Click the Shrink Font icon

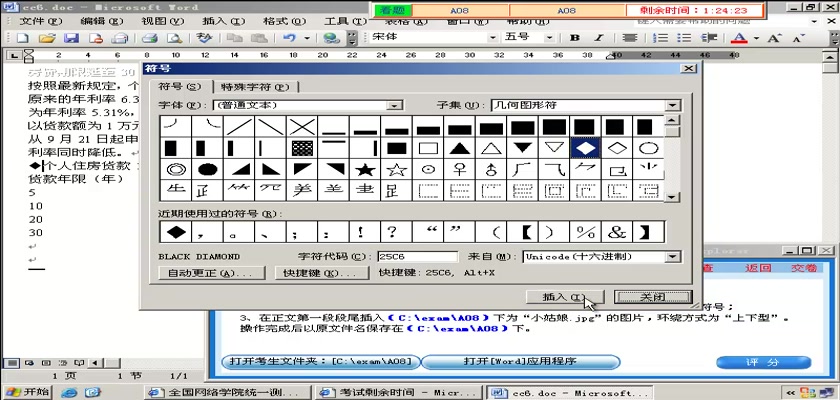point(799,38)
